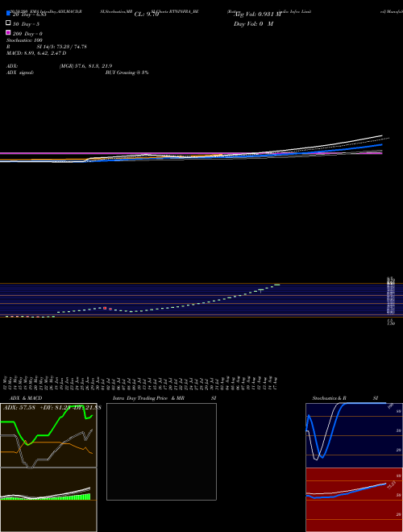Select the Day Vol: 0 M label
Viewport: 403px width, 532px height.
pyautogui.click(x=253, y=23)
